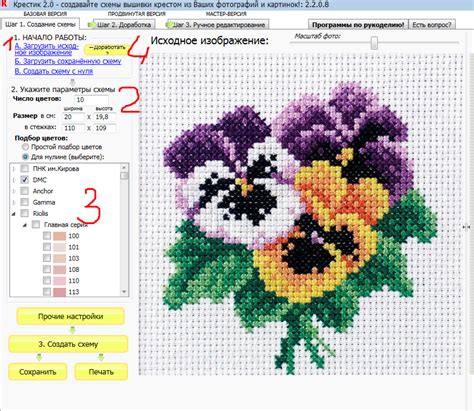Click tree list scrollbar up arrow
The height and width of the screenshot is (411, 474).
click(x=124, y=168)
